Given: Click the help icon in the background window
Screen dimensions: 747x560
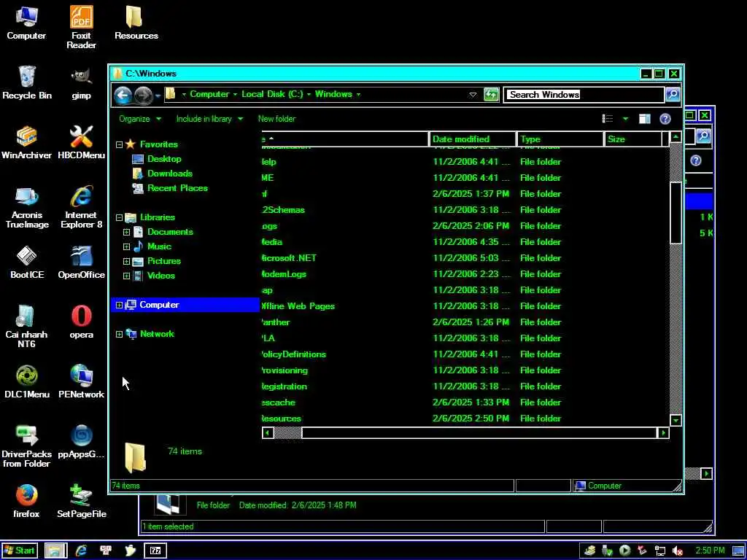Looking at the screenshot, I should [x=695, y=160].
